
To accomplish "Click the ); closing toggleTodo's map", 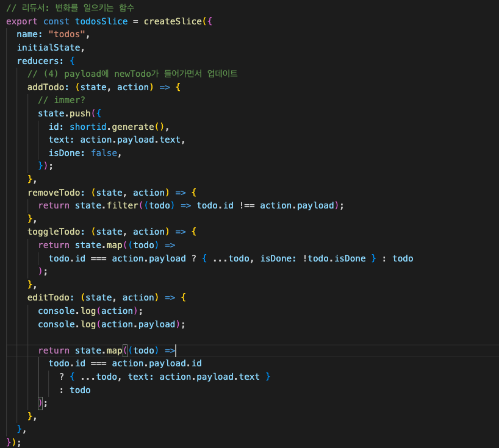I will [43, 271].
